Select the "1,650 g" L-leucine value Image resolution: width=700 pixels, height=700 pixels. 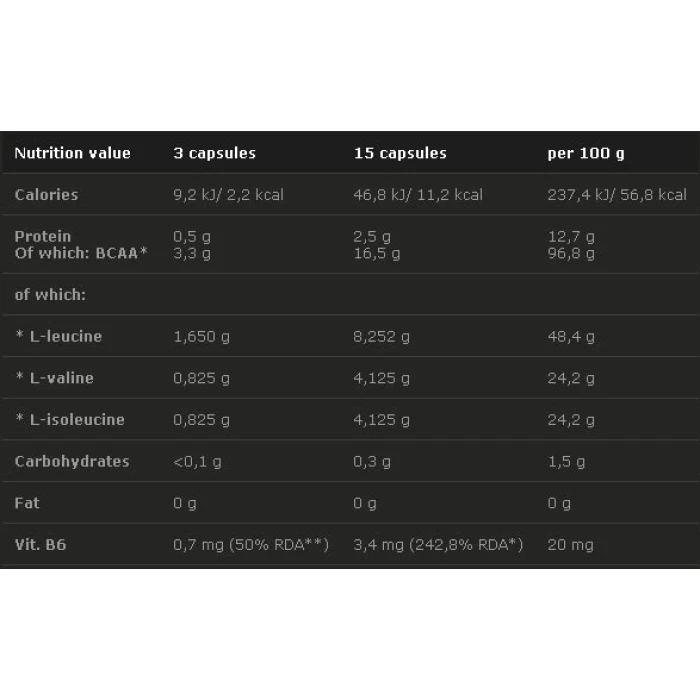click(x=202, y=336)
